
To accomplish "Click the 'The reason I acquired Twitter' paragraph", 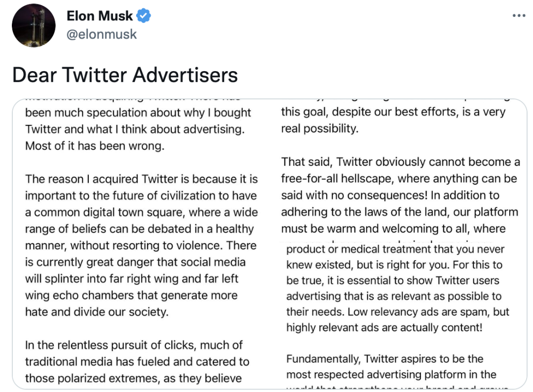I will point(142,245).
